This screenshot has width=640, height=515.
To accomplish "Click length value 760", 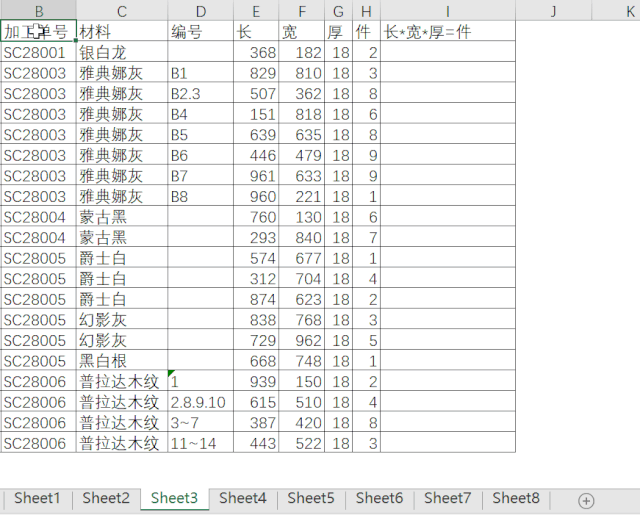I will 256,216.
